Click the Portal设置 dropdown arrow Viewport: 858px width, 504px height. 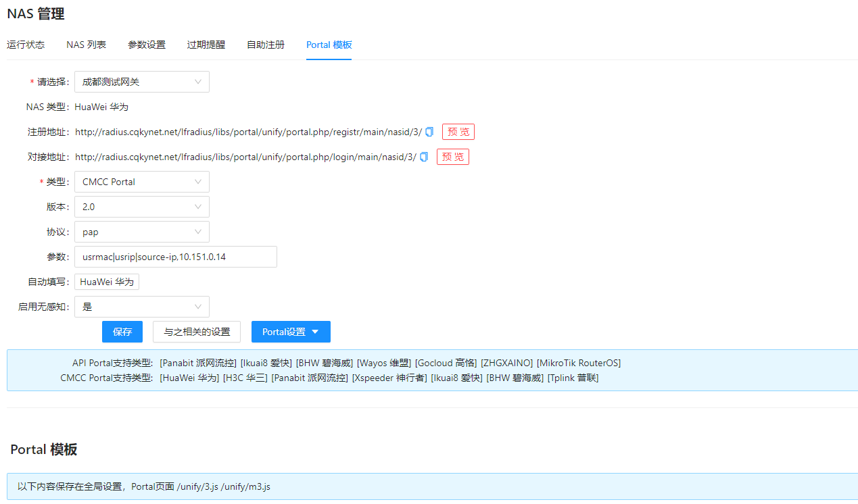pyautogui.click(x=316, y=332)
